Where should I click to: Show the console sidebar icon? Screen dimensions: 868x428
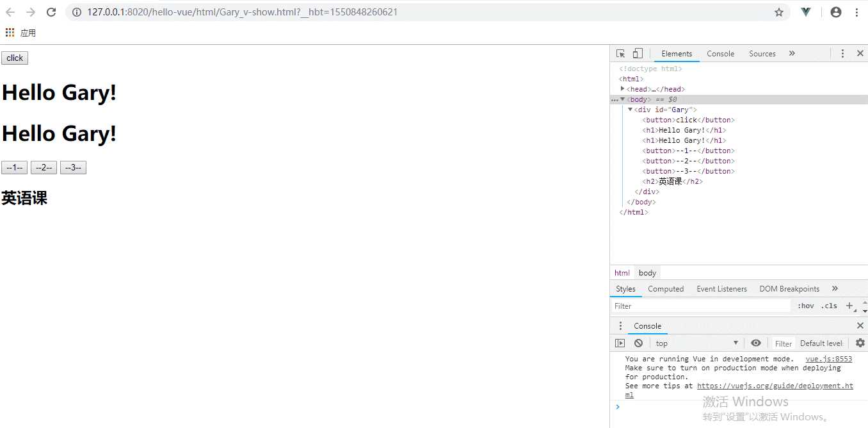620,343
